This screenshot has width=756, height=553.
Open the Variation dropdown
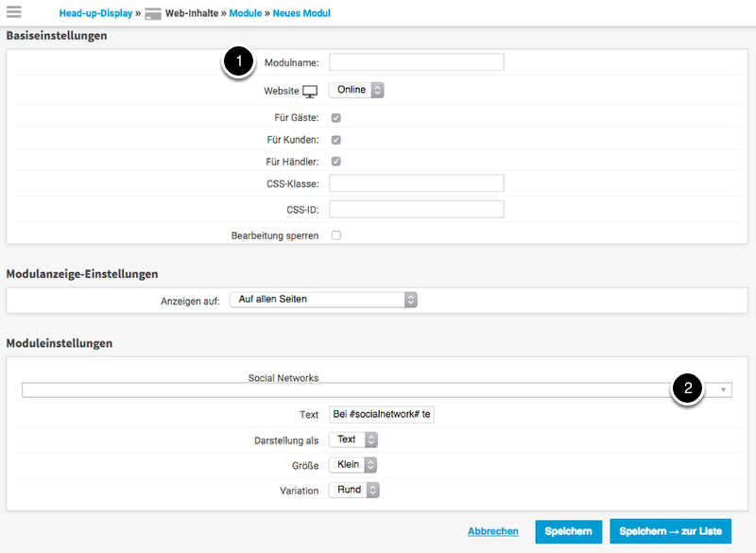[353, 491]
